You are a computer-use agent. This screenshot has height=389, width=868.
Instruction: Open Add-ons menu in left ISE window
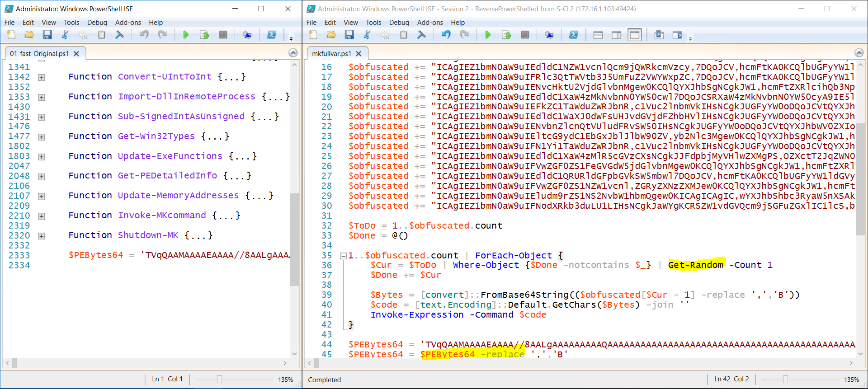click(128, 22)
